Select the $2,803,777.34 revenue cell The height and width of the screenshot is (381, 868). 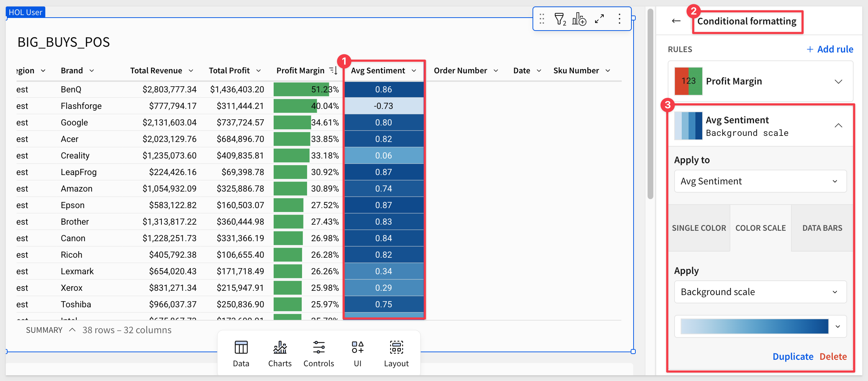(169, 89)
